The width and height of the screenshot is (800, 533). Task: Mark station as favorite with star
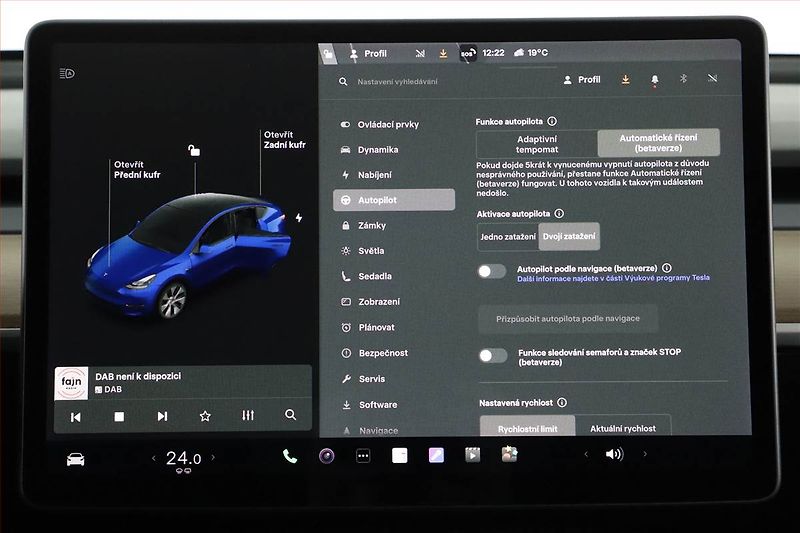click(205, 416)
